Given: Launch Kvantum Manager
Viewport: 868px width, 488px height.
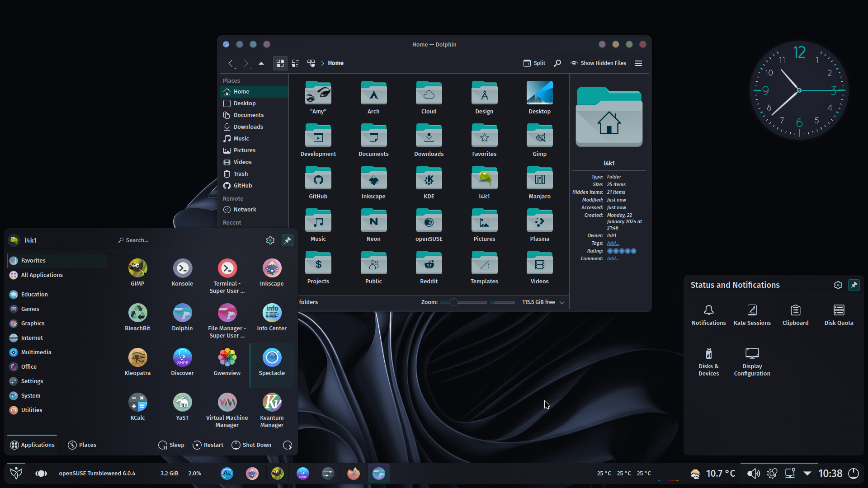Looking at the screenshot, I should click(x=272, y=410).
